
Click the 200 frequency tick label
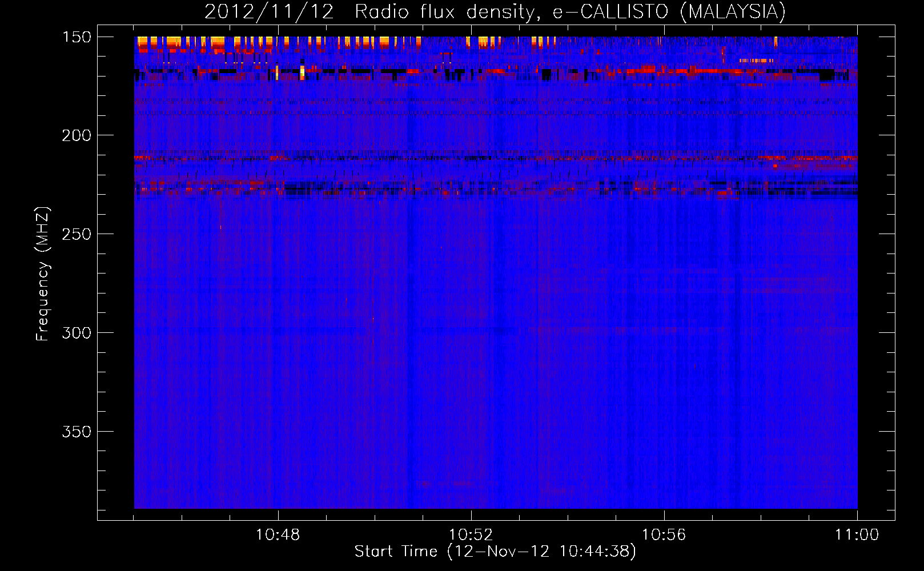[77, 135]
